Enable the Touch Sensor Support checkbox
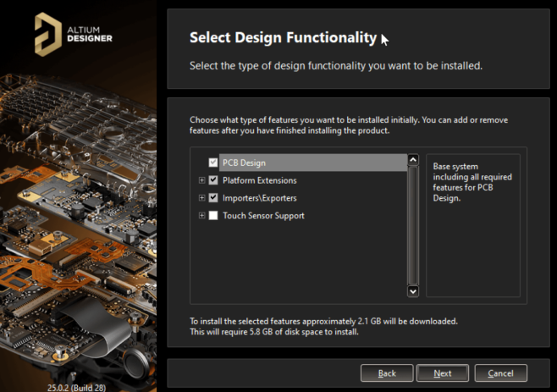557x392 pixels. coord(213,216)
